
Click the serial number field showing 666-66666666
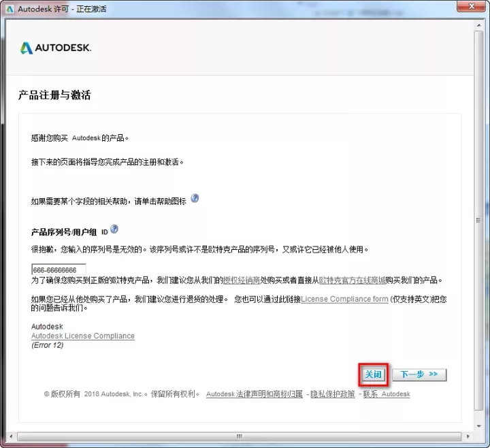coord(59,270)
